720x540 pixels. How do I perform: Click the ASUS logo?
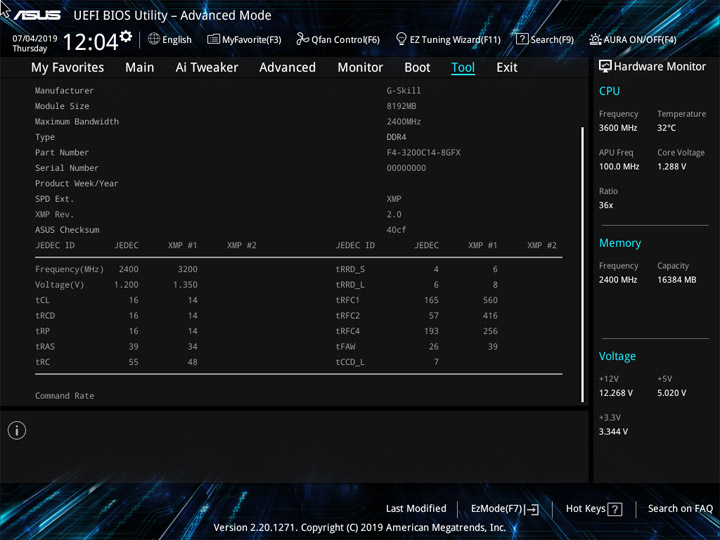pyautogui.click(x=37, y=15)
